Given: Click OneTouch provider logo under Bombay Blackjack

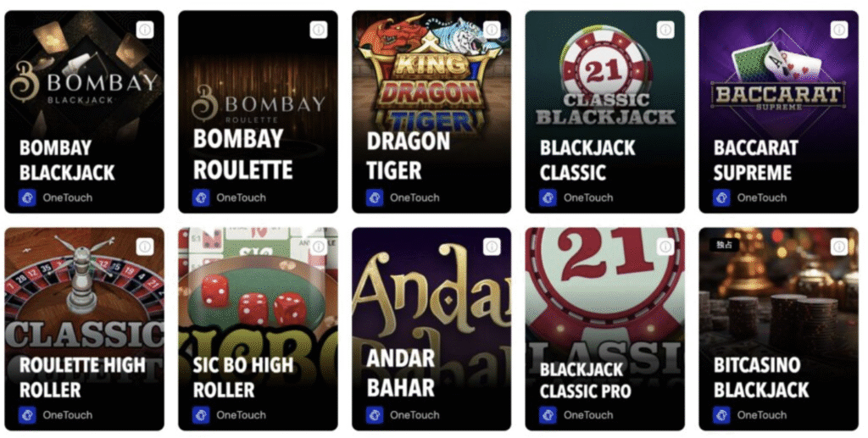Looking at the screenshot, I should pos(27,197).
